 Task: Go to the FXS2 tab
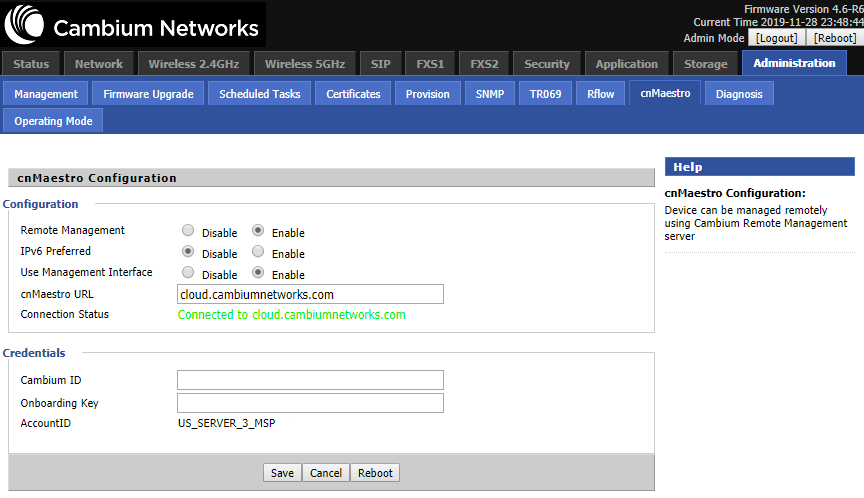point(484,64)
